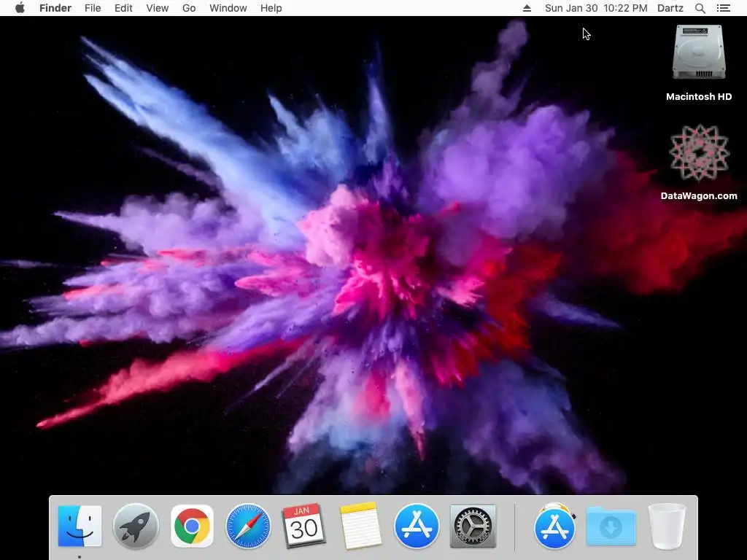Launch Launchpad rocket icon in Dock
The image size is (747, 560).
point(136,526)
